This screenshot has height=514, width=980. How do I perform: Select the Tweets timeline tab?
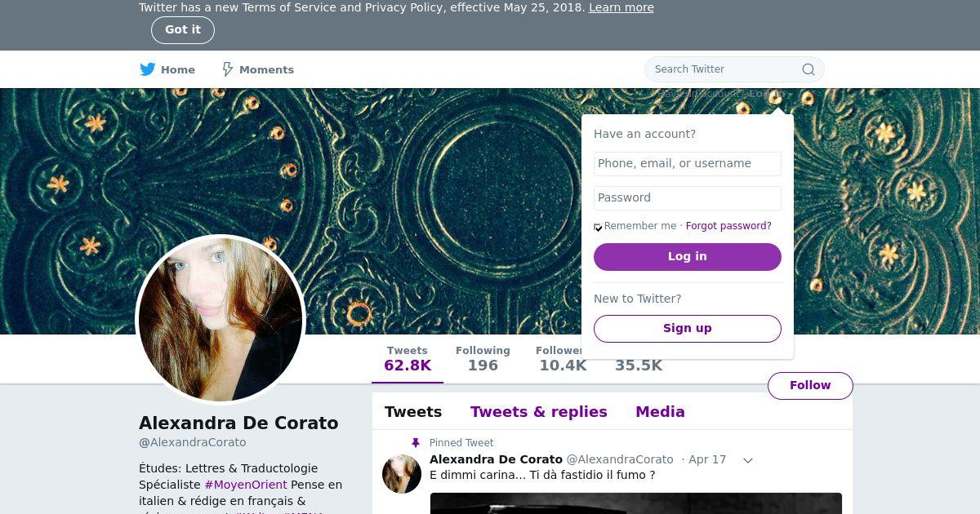(x=413, y=412)
